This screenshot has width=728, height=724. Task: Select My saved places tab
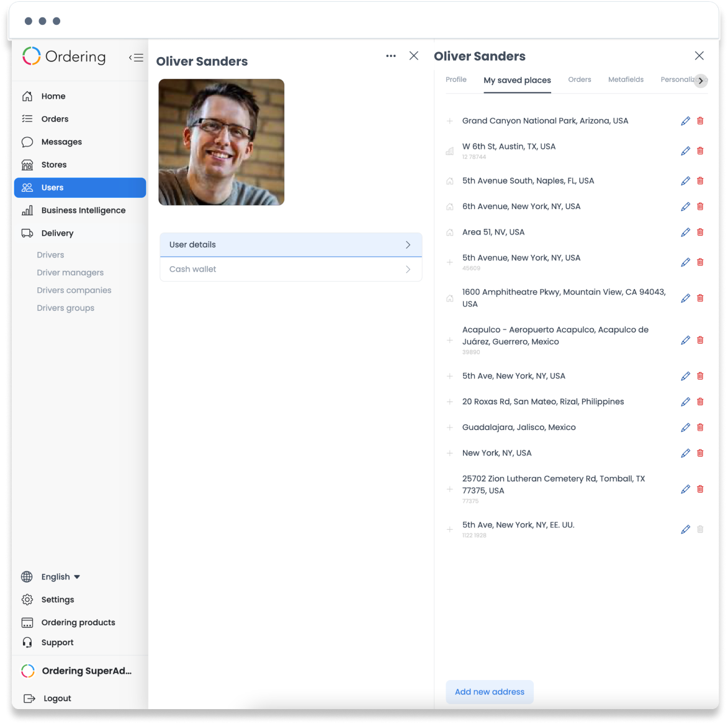[x=517, y=80]
